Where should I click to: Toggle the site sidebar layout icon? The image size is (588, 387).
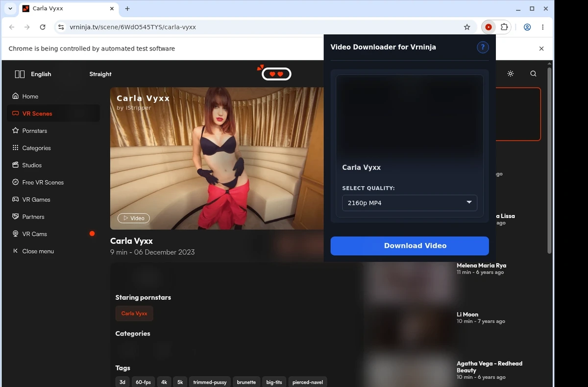[x=20, y=74]
